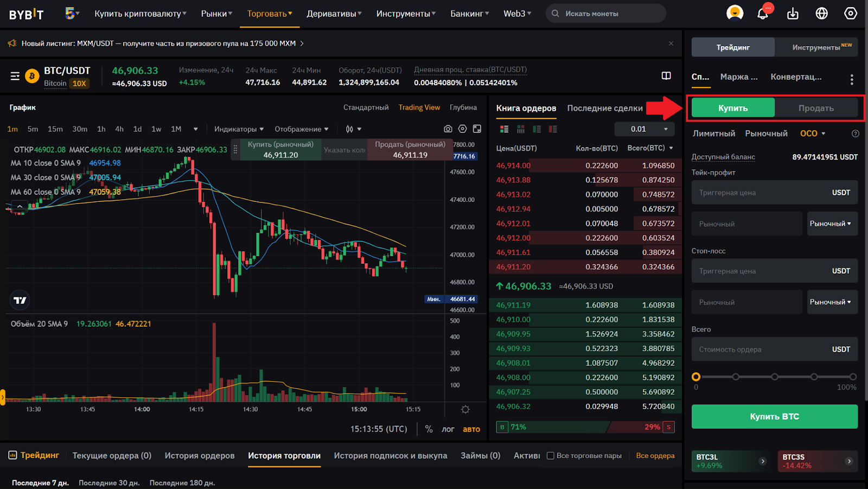Focus take-profit trigger price field
This screenshot has width=868, height=489.
[775, 193]
